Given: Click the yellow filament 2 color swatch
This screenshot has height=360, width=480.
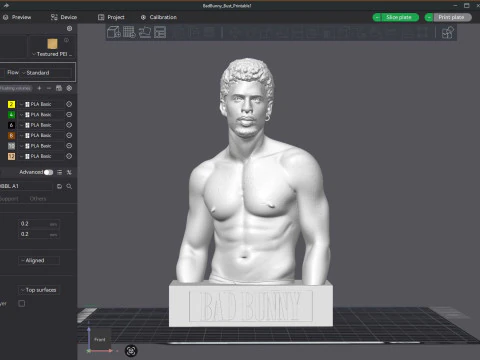Looking at the screenshot, I should point(11,104).
